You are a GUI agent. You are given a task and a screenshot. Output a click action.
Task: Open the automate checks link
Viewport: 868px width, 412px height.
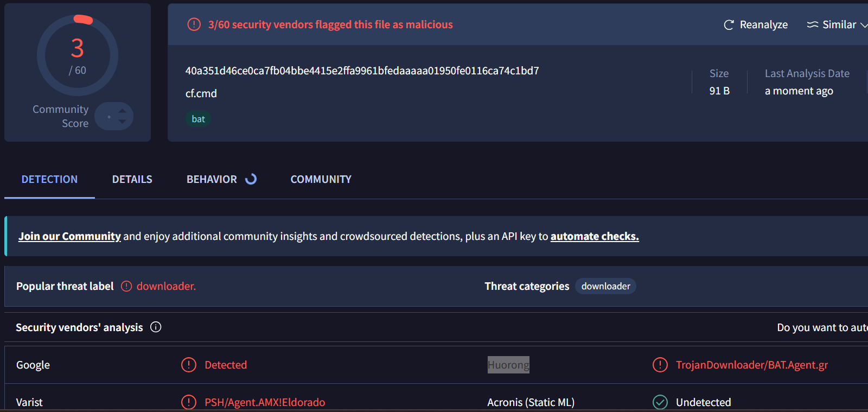(x=595, y=236)
